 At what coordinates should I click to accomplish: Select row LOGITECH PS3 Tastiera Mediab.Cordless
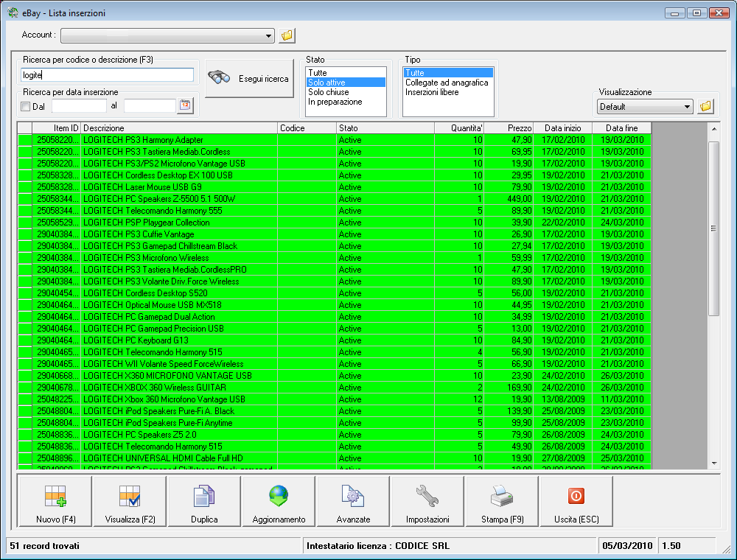coord(334,152)
